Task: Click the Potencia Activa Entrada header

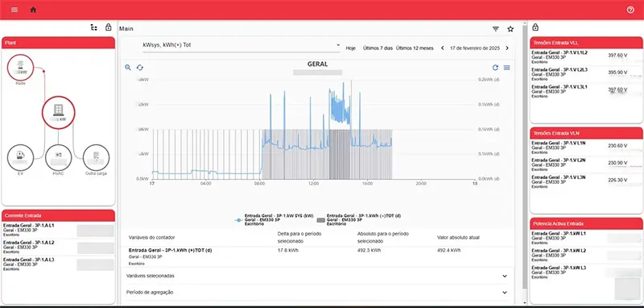Action: 586,223
